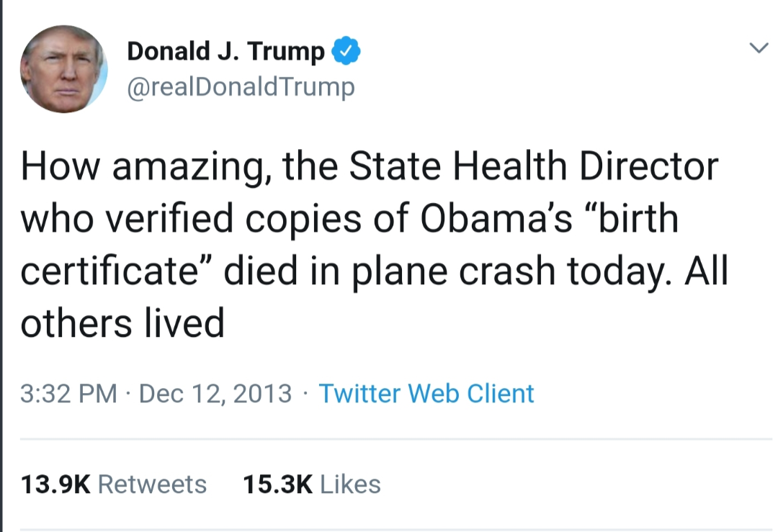Open the Donald J. Trump display name
This screenshot has height=532, width=778.
226,51
